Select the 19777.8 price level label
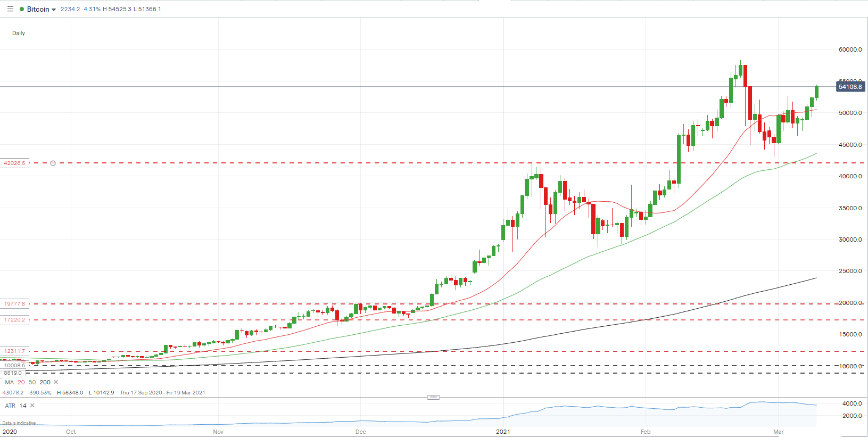This screenshot has height=437, width=868. coord(14,303)
